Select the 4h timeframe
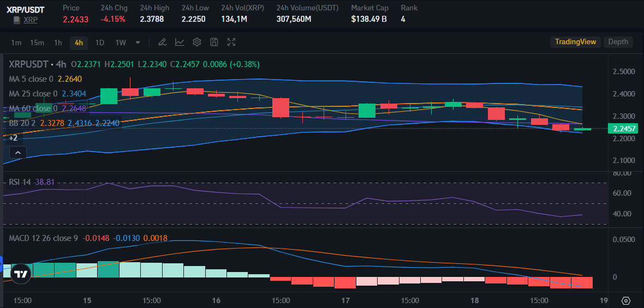 [79, 42]
